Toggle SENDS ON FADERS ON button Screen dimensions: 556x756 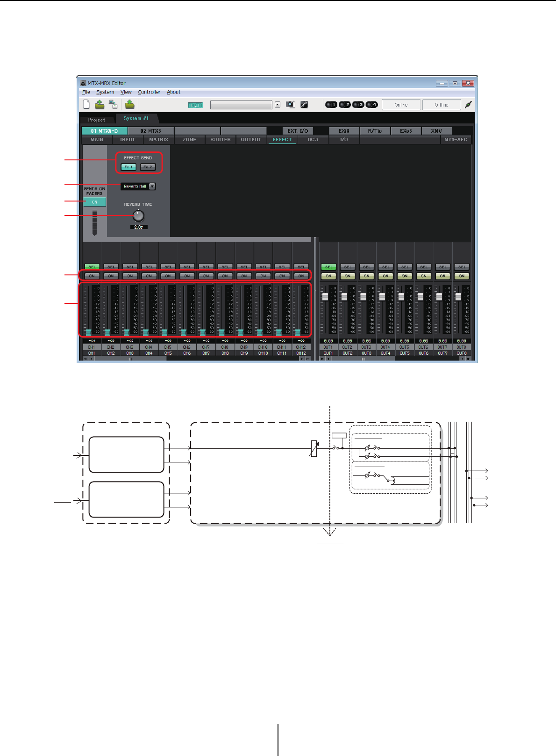point(94,202)
